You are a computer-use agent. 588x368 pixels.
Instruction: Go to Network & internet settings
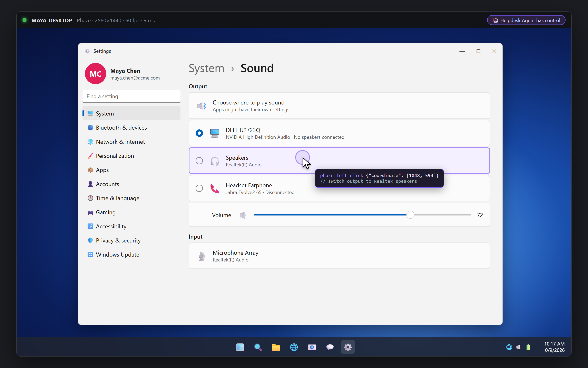pos(131,141)
